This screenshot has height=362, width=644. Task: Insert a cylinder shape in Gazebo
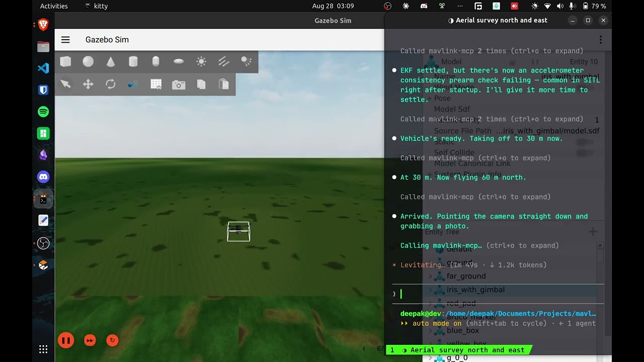coord(133,61)
